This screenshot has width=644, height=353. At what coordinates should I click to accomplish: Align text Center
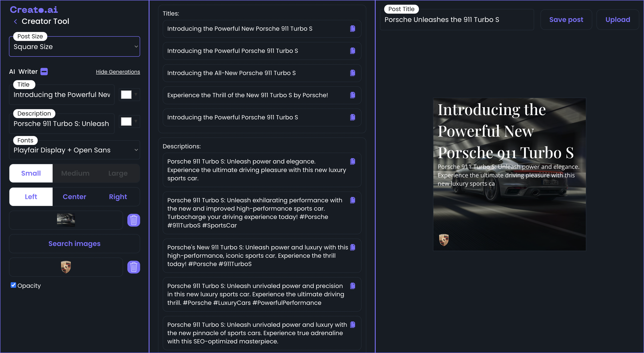(74, 197)
